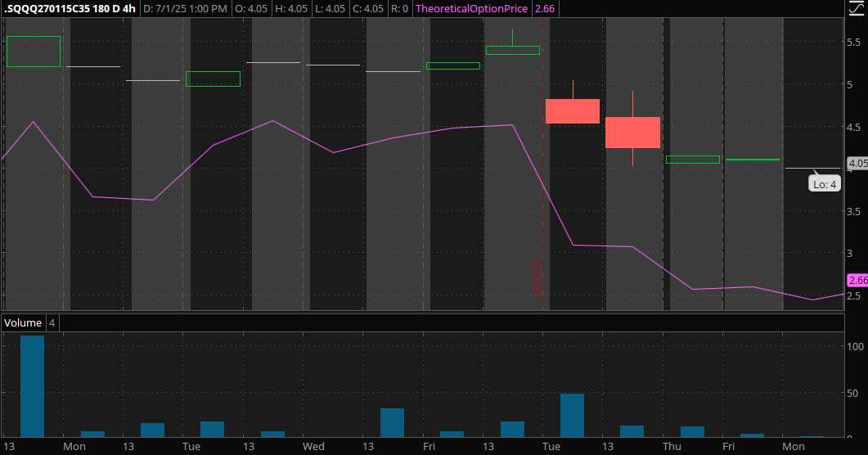Click the 5.5 price level on axis
Viewport: 868px width, 455px height.
point(854,43)
